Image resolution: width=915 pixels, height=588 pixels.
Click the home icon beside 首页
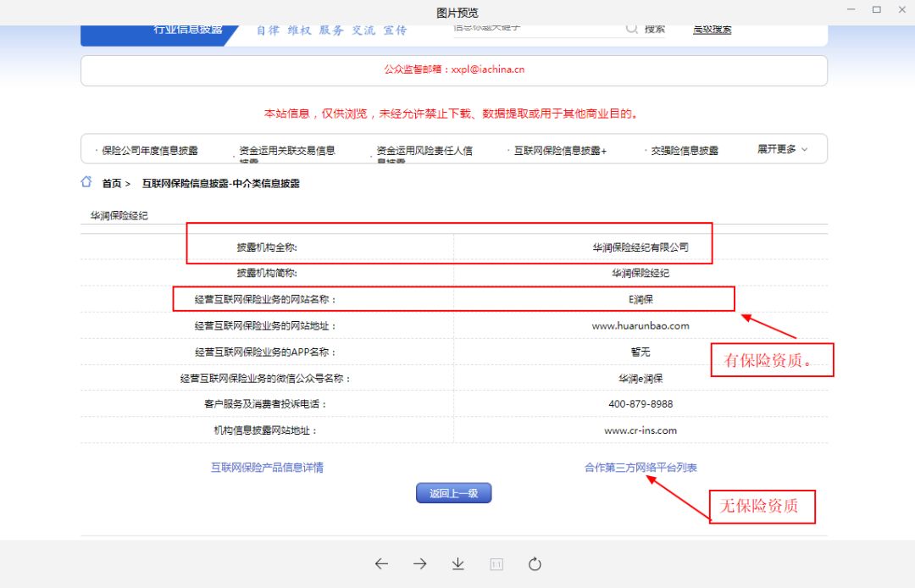coord(86,182)
